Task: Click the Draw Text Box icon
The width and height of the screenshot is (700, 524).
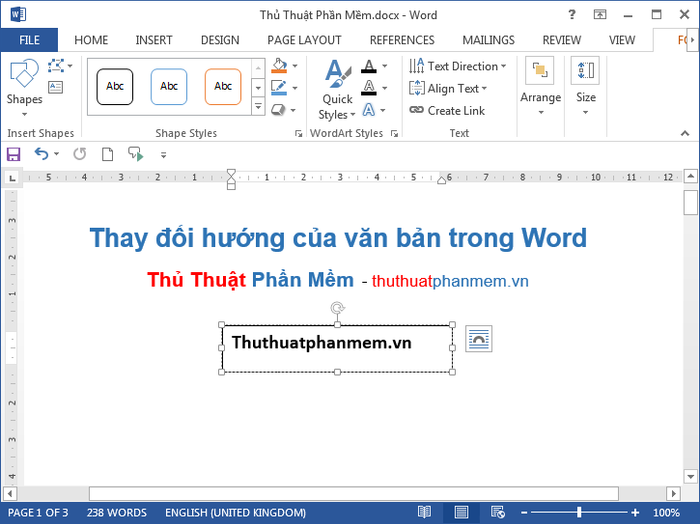Action: pos(55,87)
